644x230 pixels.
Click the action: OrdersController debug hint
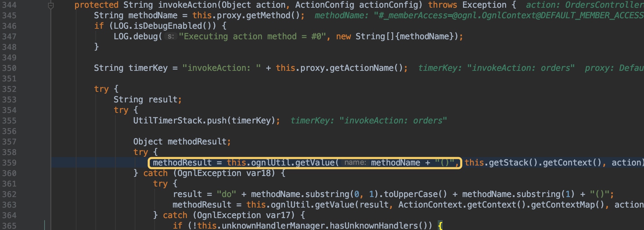[x=585, y=5]
